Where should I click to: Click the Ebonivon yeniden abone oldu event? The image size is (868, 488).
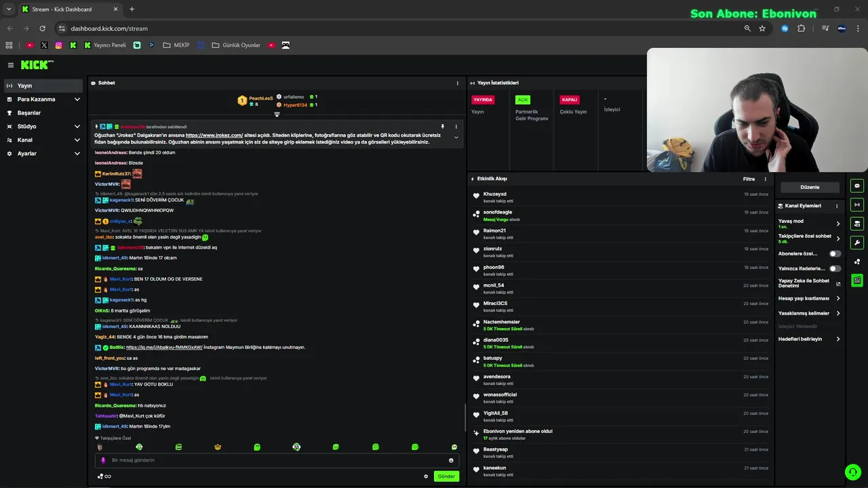[x=517, y=431]
